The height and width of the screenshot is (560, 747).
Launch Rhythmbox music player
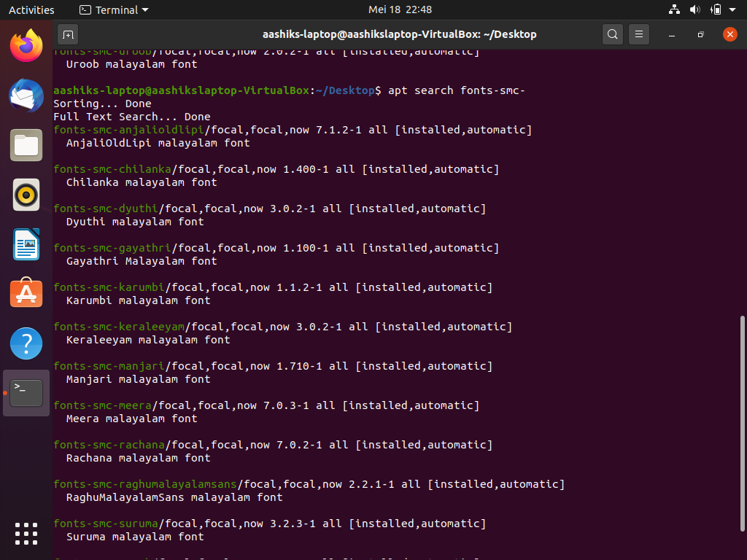point(26,195)
